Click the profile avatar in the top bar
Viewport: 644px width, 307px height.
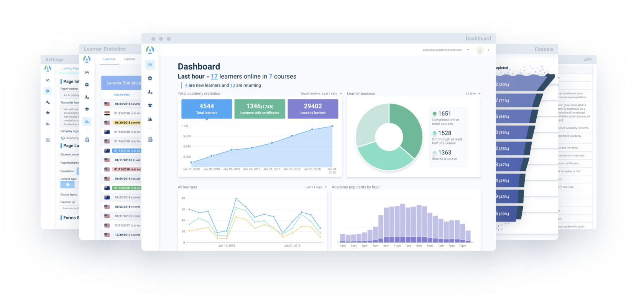480,50
